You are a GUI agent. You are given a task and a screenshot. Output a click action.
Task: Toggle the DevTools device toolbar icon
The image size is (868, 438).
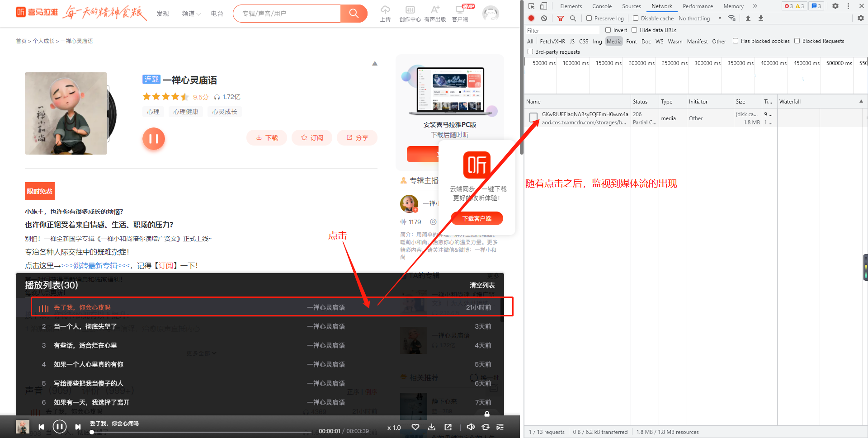coord(543,6)
